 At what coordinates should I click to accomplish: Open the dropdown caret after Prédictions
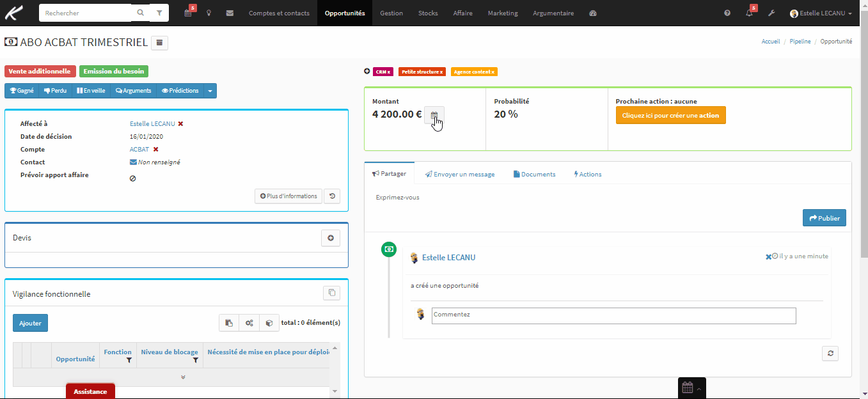[210, 91]
